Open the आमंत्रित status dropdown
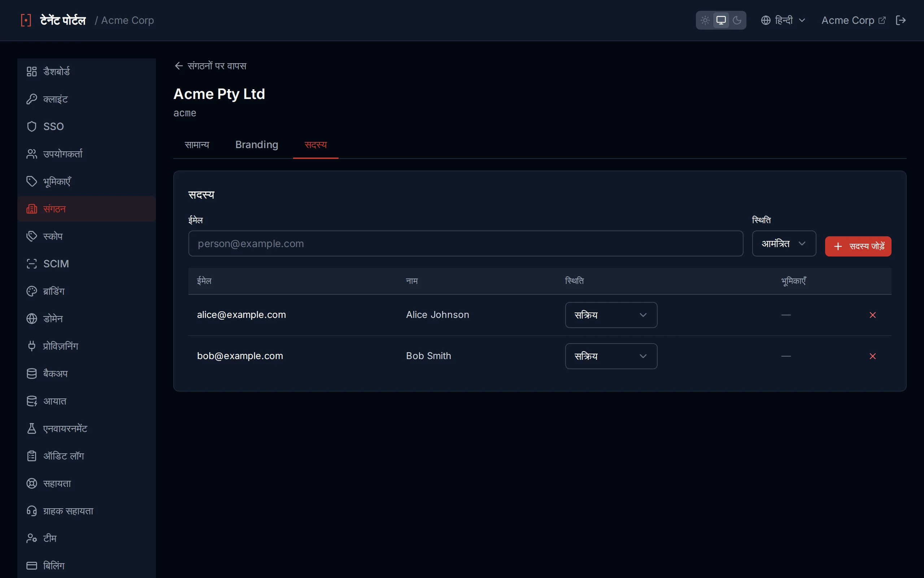 tap(784, 243)
